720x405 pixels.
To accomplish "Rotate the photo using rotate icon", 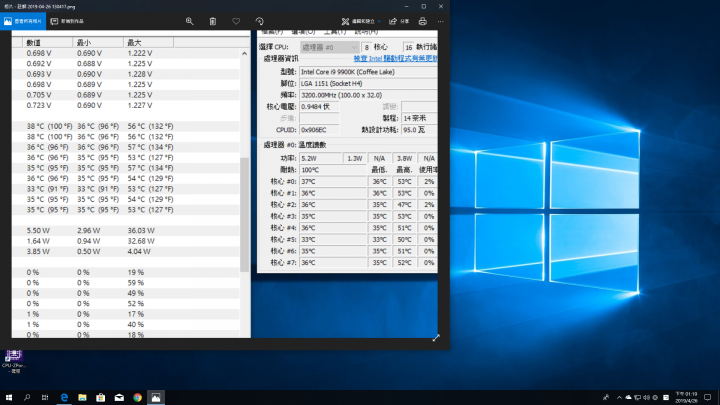I will point(259,21).
